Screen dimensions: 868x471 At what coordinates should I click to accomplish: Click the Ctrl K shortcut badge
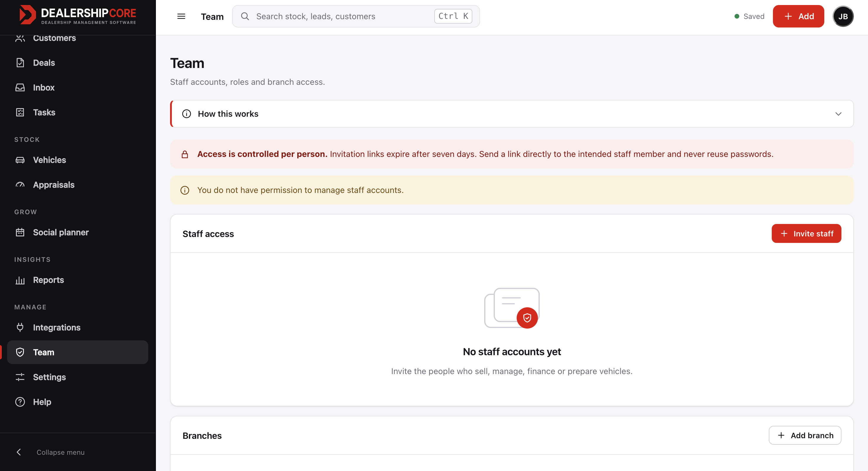click(453, 16)
